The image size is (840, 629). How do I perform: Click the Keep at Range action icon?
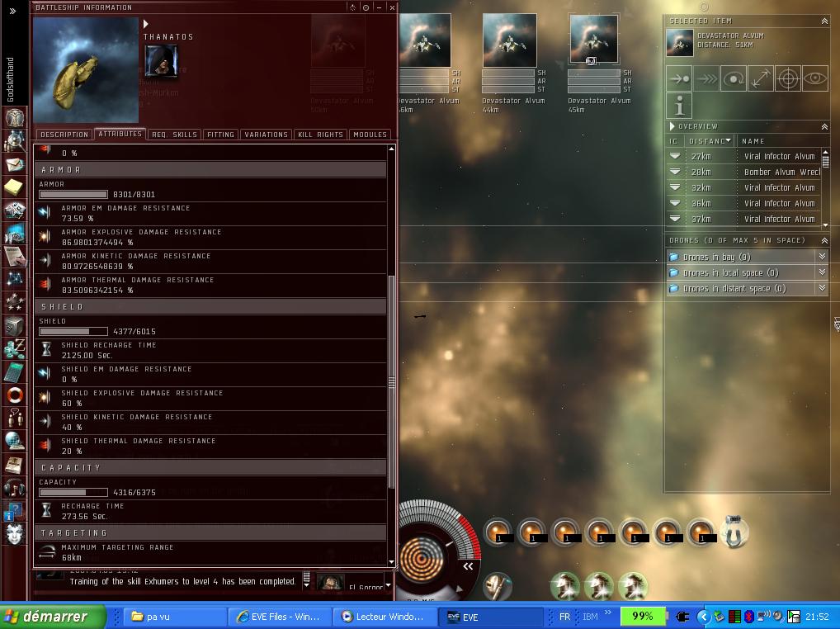(761, 78)
